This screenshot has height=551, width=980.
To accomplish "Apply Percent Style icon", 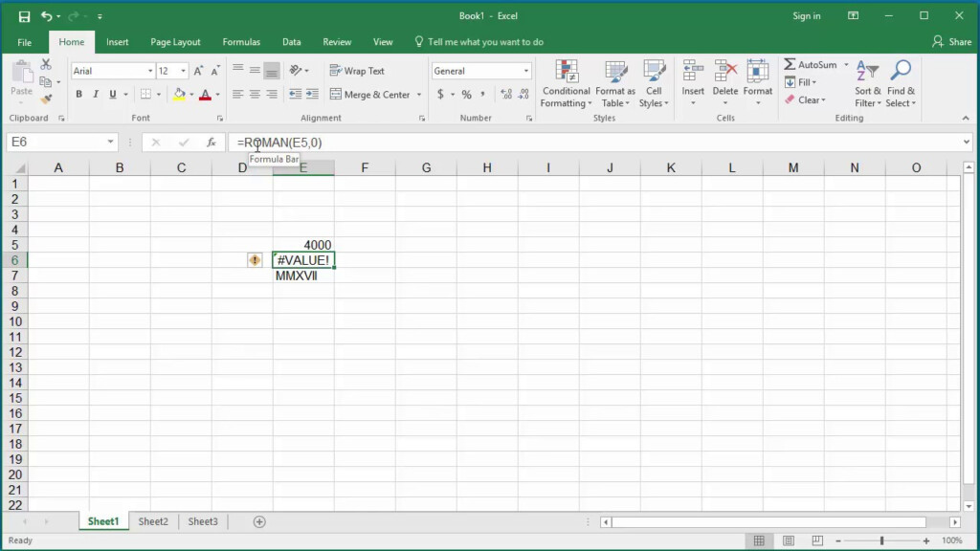I will click(466, 95).
